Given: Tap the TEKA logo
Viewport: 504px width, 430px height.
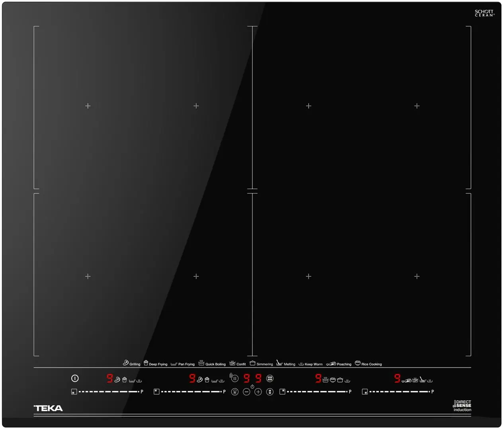Looking at the screenshot, I should [49, 408].
